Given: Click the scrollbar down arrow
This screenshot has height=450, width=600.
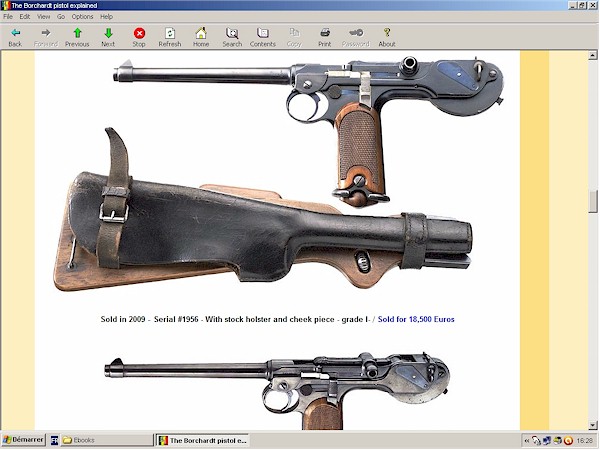Looking at the screenshot, I should (x=593, y=425).
